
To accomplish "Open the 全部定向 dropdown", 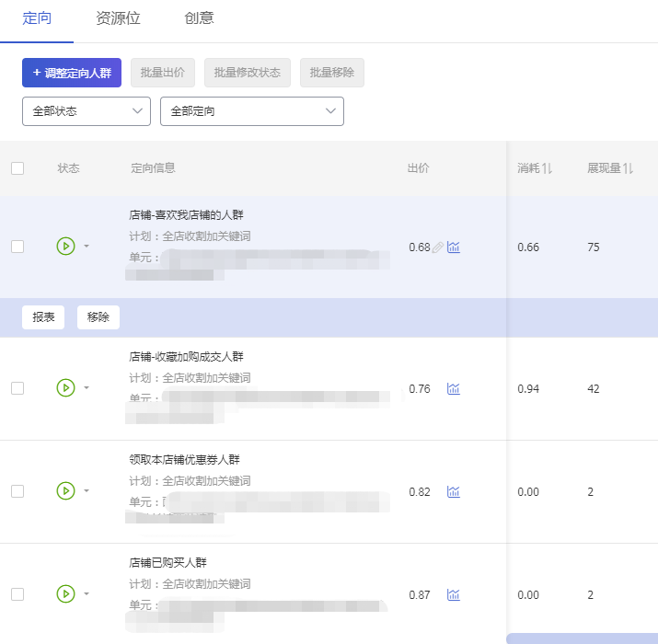I will 252,111.
